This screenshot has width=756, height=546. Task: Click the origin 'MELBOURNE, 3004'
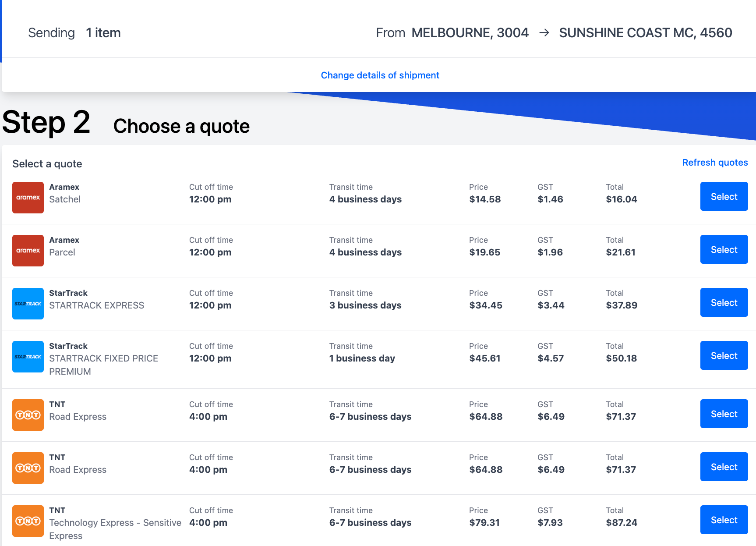pyautogui.click(x=470, y=33)
